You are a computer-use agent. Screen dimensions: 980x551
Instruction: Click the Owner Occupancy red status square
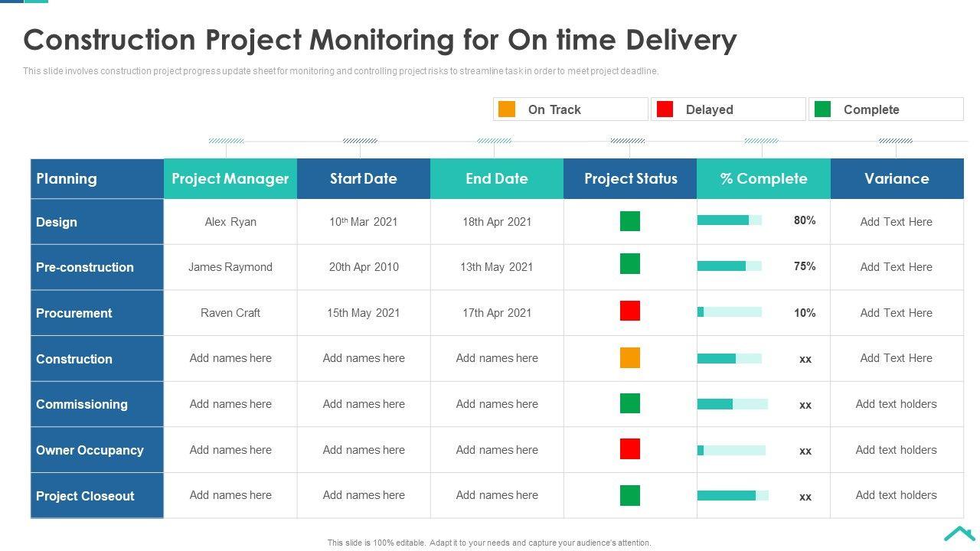[629, 449]
